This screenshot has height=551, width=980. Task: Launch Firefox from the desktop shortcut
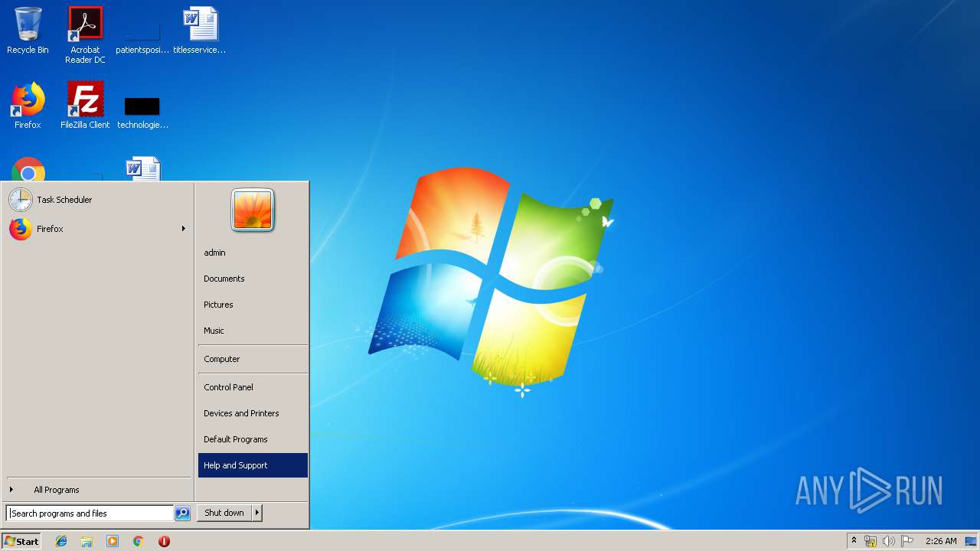point(28,106)
